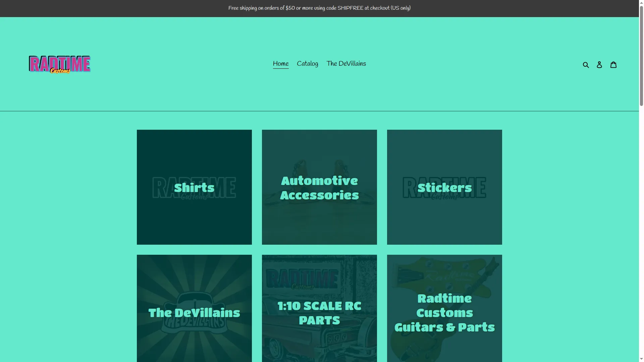This screenshot has height=362, width=644.
Task: Go to the Home menu item
Action: tap(281, 64)
